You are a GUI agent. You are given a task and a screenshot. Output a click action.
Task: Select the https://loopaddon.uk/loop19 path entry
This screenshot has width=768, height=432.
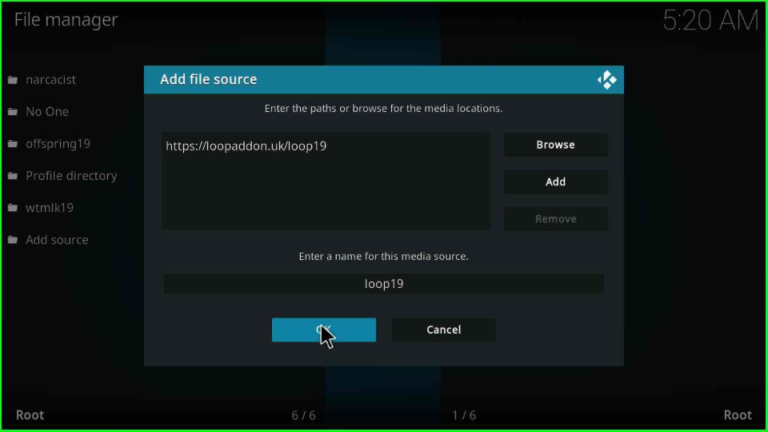(x=246, y=146)
